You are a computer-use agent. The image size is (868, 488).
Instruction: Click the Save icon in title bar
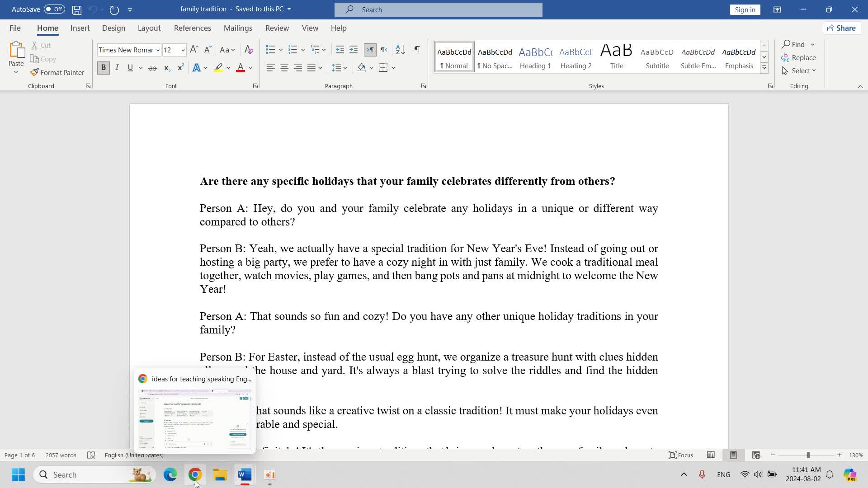77,9
